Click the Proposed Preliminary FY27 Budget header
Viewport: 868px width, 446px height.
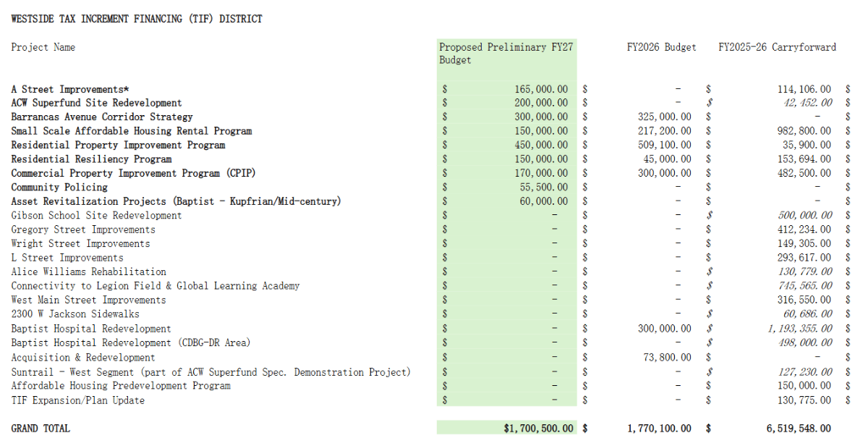point(506,54)
